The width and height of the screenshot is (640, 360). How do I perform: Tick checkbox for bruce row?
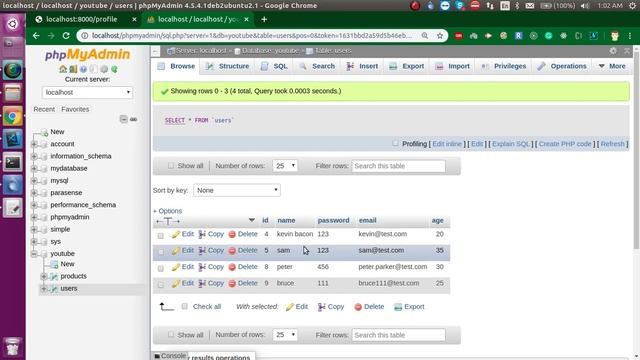click(x=161, y=284)
